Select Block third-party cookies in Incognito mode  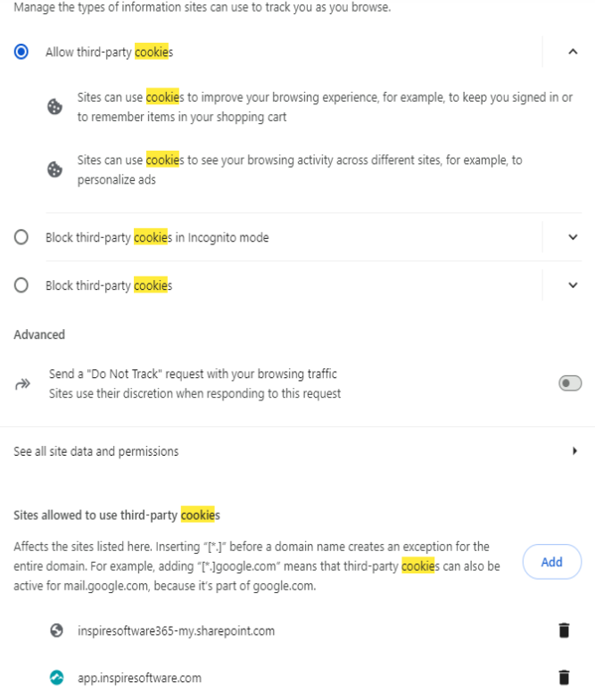[x=21, y=237]
